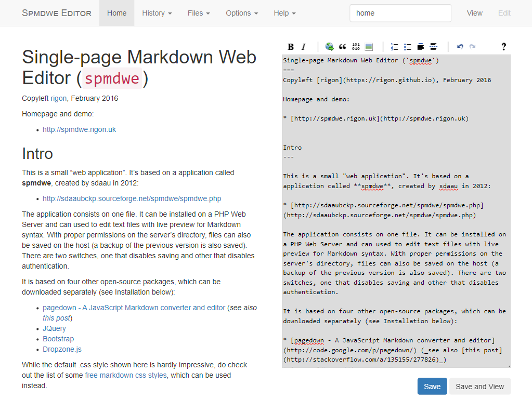Image resolution: width=532 pixels, height=399 pixels.
Task: Click the red spmdwe code text in the title
Action: [x=112, y=78]
